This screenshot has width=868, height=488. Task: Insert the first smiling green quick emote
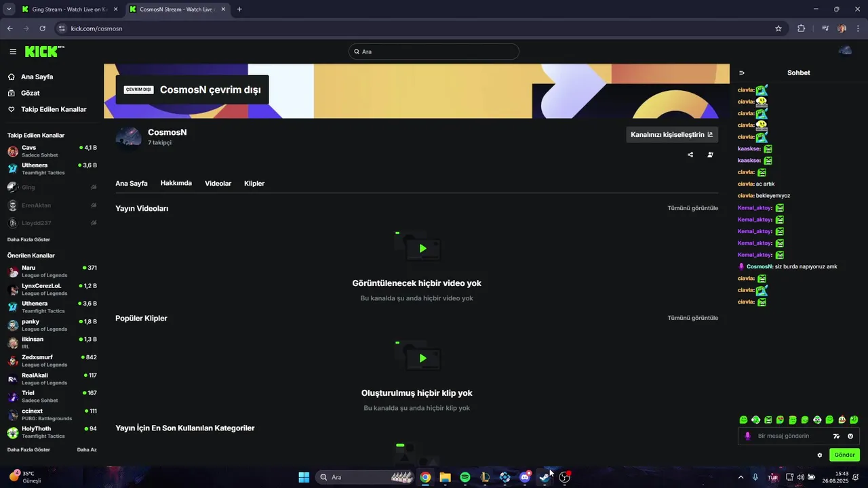point(744,420)
